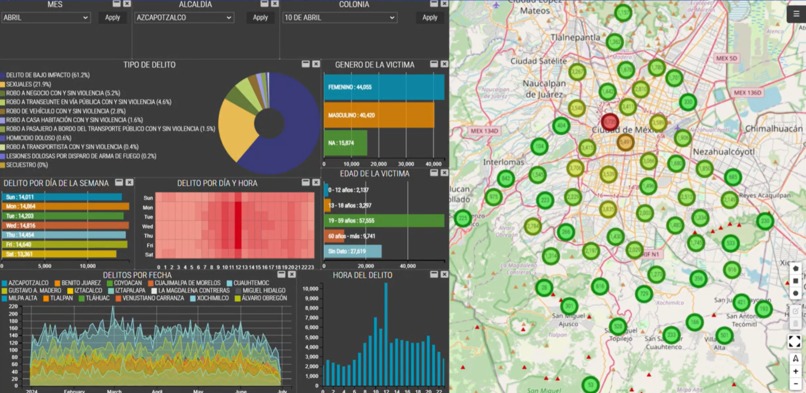
Task: Toggle AZCAPOTZALCO series in the date chart legend
Action: tap(25, 283)
